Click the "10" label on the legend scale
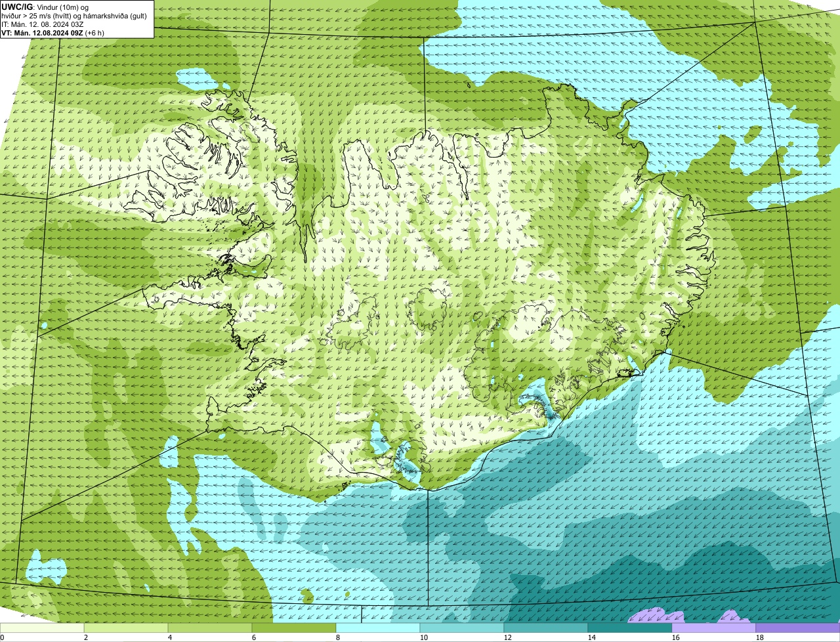 coord(424,637)
